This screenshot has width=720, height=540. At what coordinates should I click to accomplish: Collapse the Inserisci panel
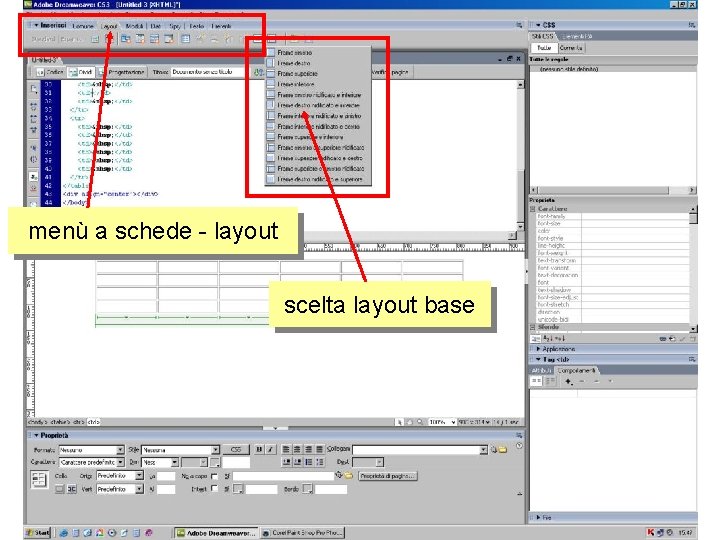coord(36,25)
